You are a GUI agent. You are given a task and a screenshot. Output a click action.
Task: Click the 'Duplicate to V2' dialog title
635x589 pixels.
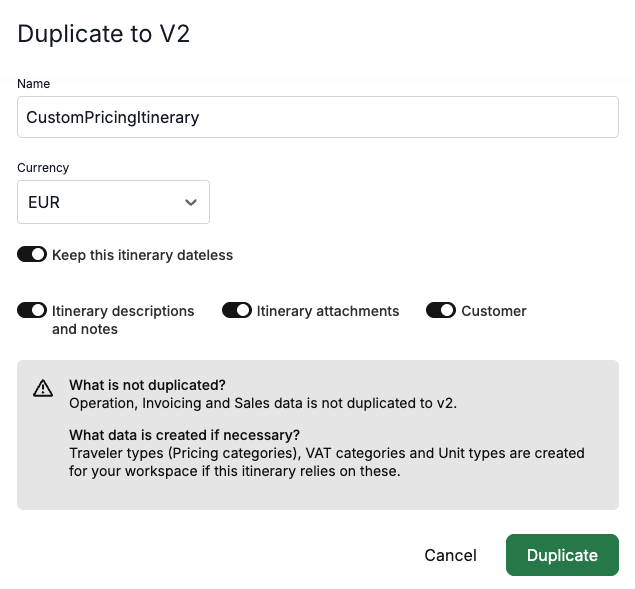[104, 34]
